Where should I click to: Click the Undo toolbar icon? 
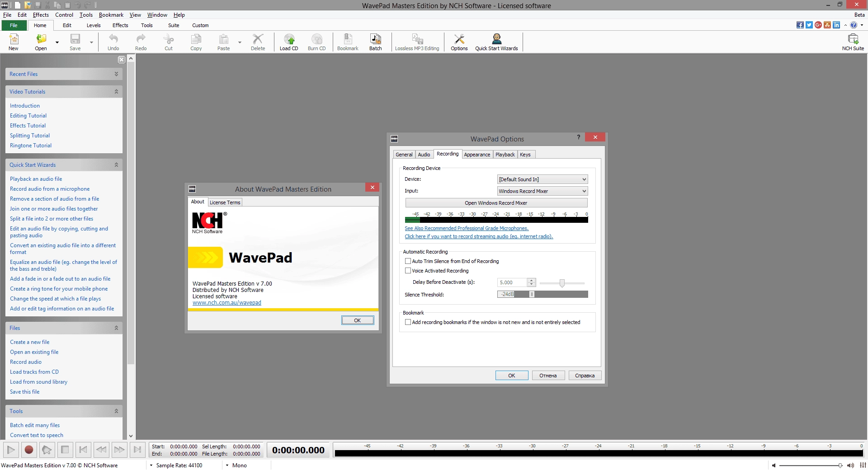coord(113,42)
